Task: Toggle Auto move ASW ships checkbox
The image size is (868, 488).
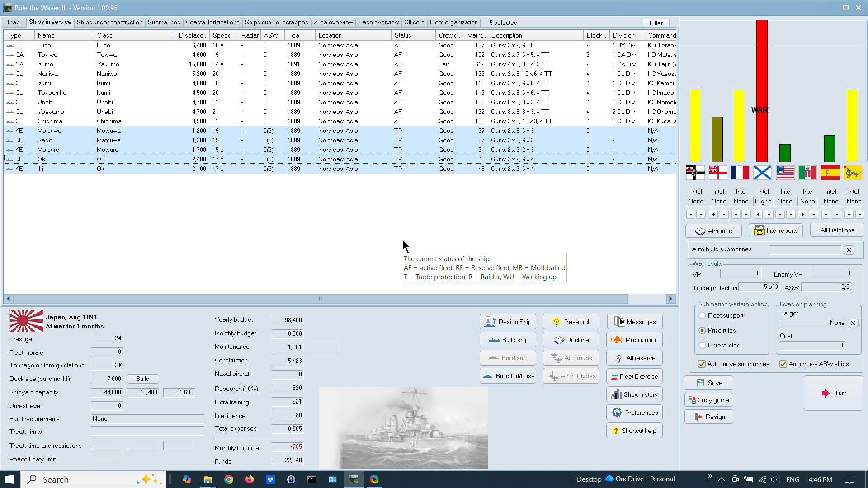Action: [x=783, y=364]
